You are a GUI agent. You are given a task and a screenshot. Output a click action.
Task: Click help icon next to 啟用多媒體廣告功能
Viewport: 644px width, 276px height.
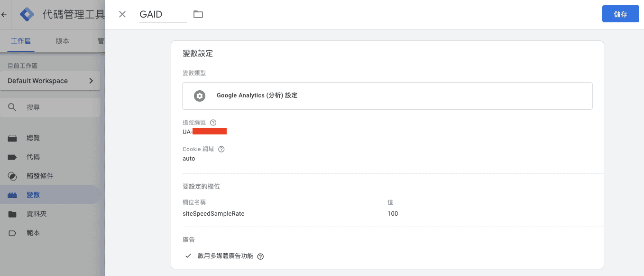point(260,256)
